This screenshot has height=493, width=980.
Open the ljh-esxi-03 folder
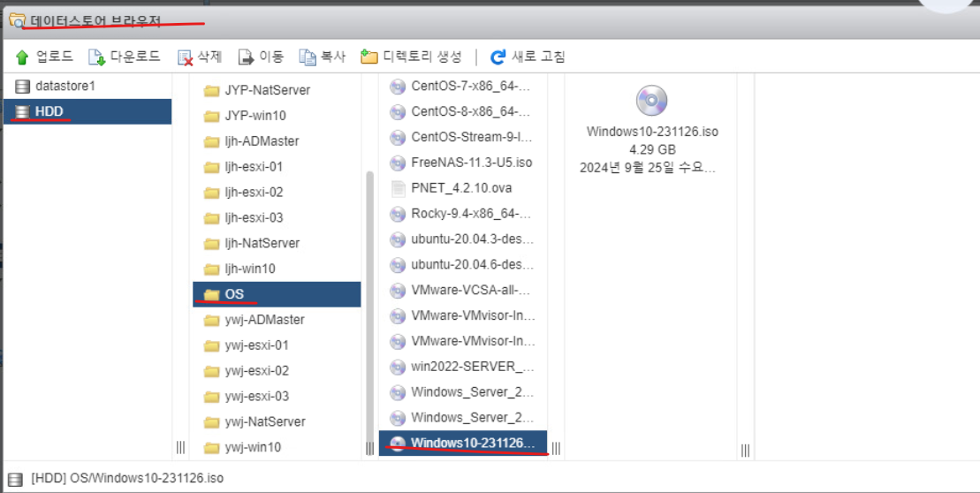tap(277, 218)
